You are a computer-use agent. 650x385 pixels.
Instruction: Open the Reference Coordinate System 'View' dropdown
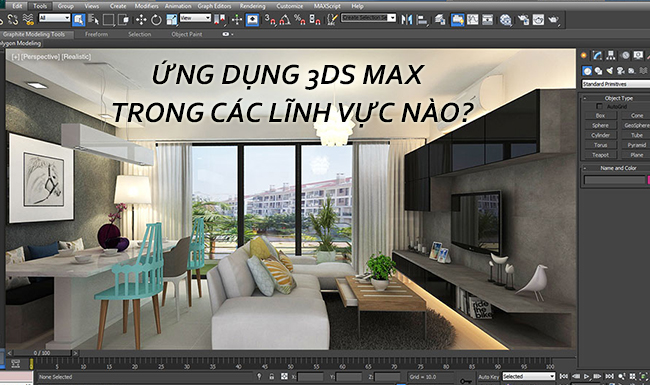pyautogui.click(x=196, y=18)
